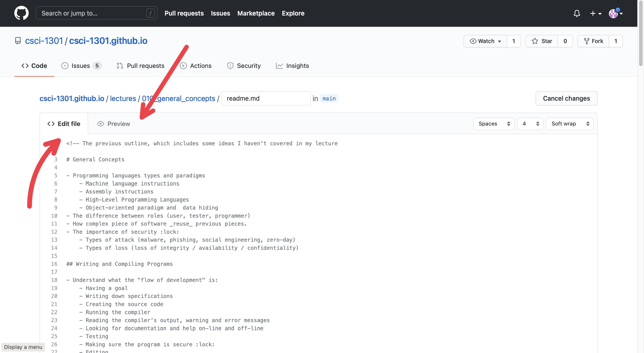Open the Actions play-circle tab
Image resolution: width=644 pixels, height=353 pixels.
pos(195,66)
